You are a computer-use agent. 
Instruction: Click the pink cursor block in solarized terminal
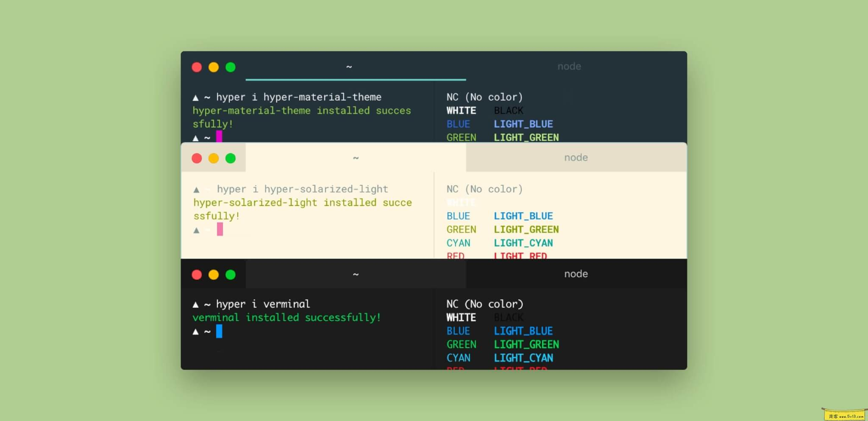(x=220, y=229)
